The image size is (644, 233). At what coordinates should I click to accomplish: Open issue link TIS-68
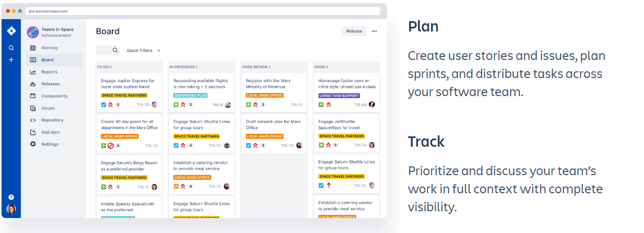[x=361, y=105]
